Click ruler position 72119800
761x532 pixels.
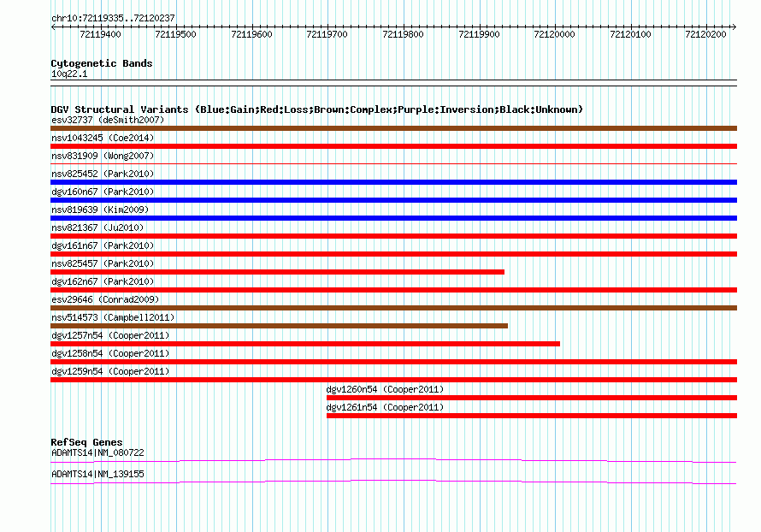point(404,34)
